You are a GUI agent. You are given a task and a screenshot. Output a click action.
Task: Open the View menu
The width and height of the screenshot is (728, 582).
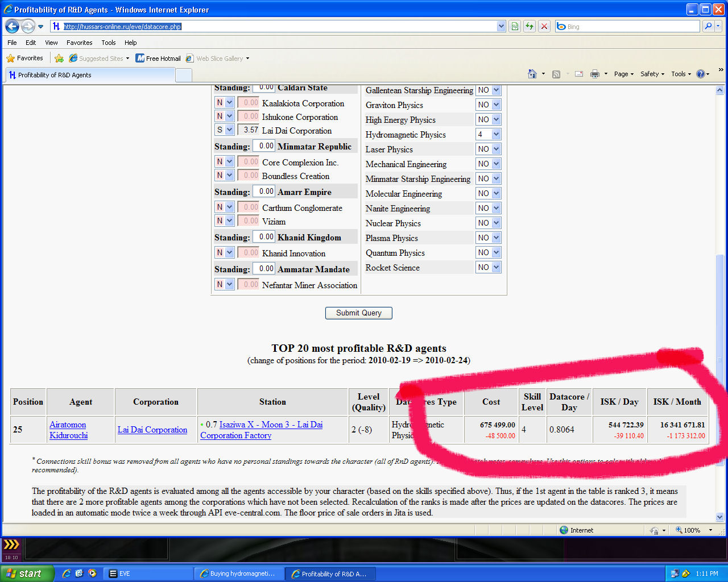[51, 43]
